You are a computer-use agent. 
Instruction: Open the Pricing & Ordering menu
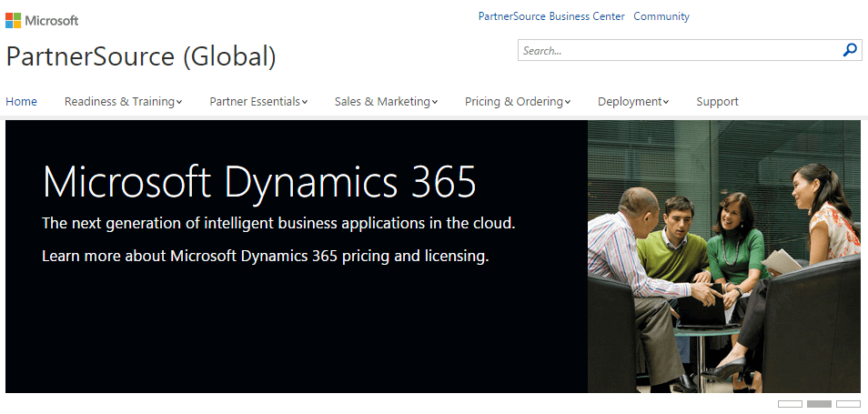pyautogui.click(x=518, y=102)
